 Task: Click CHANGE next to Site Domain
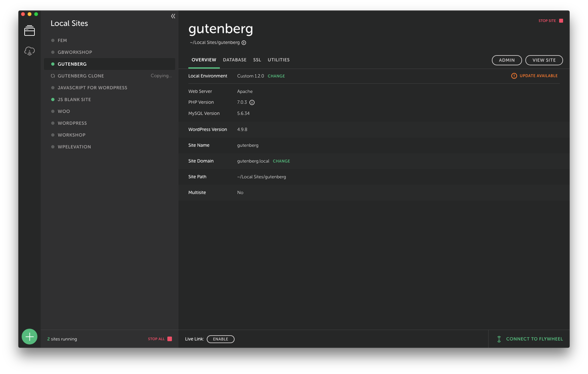click(281, 161)
